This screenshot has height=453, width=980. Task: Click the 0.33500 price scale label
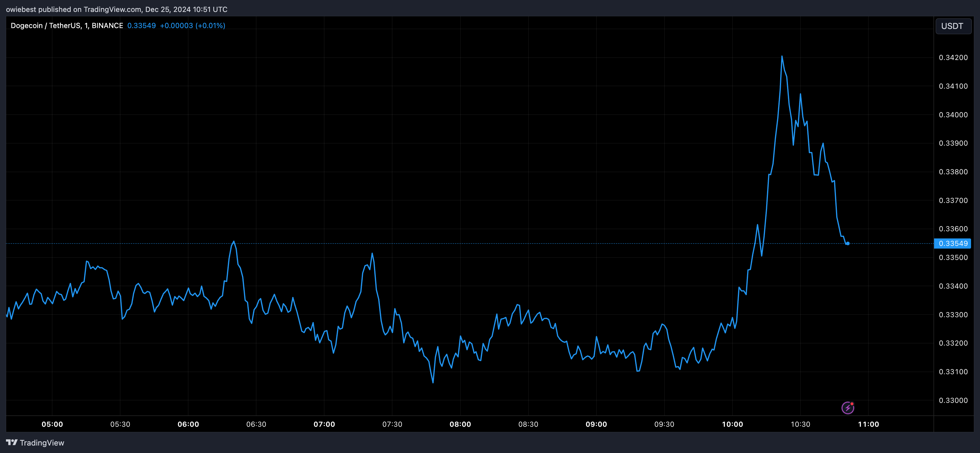953,257
